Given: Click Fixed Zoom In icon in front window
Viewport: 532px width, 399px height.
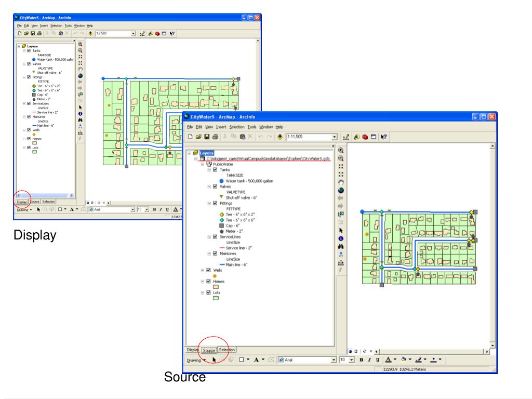Looking at the screenshot, I should [341, 166].
